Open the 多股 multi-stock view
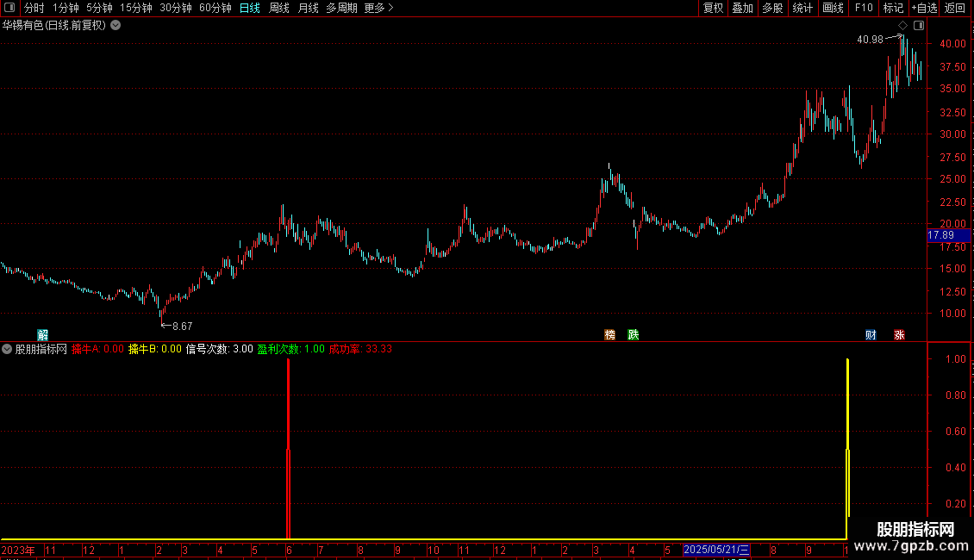 click(x=772, y=8)
